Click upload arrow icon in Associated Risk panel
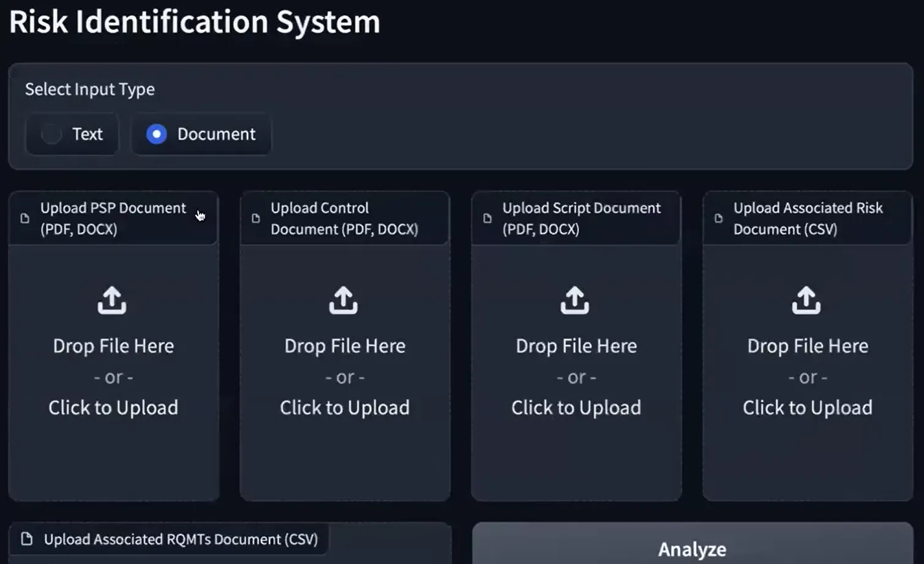Screen dimensions: 924x564 click(806, 300)
